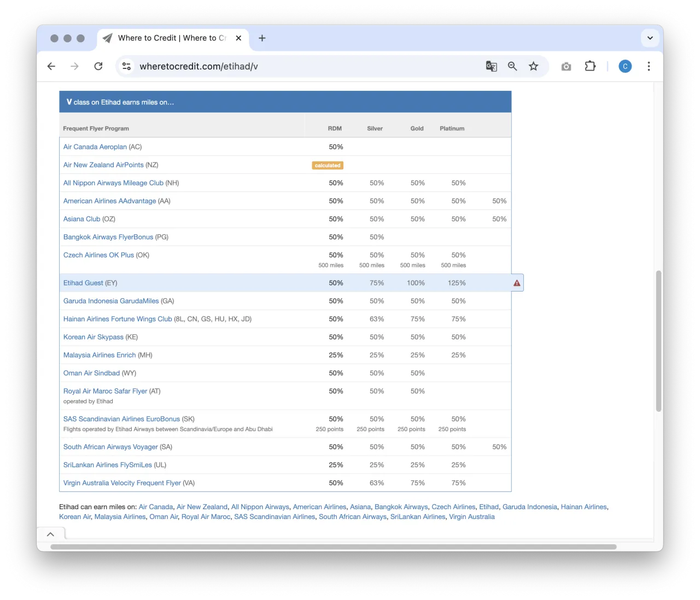Click Oman Air in footer list
This screenshot has width=700, height=600.
(164, 517)
